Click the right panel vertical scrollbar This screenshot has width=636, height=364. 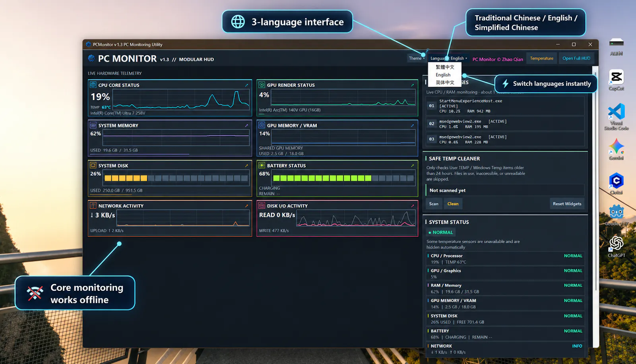pos(595,183)
